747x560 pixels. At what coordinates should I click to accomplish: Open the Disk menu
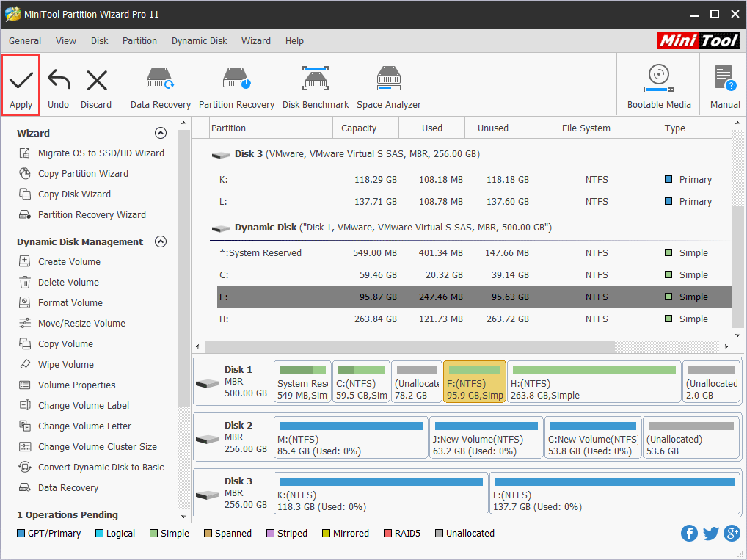[100, 40]
